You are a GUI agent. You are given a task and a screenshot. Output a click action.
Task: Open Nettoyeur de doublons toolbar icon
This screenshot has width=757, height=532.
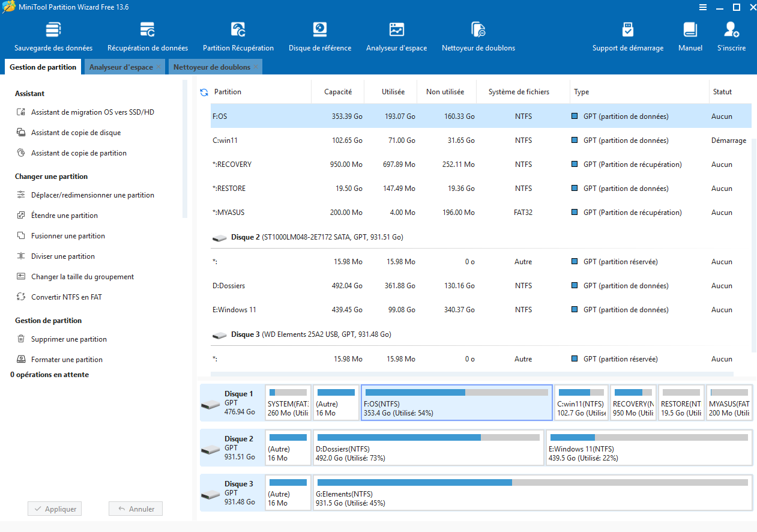point(478,37)
